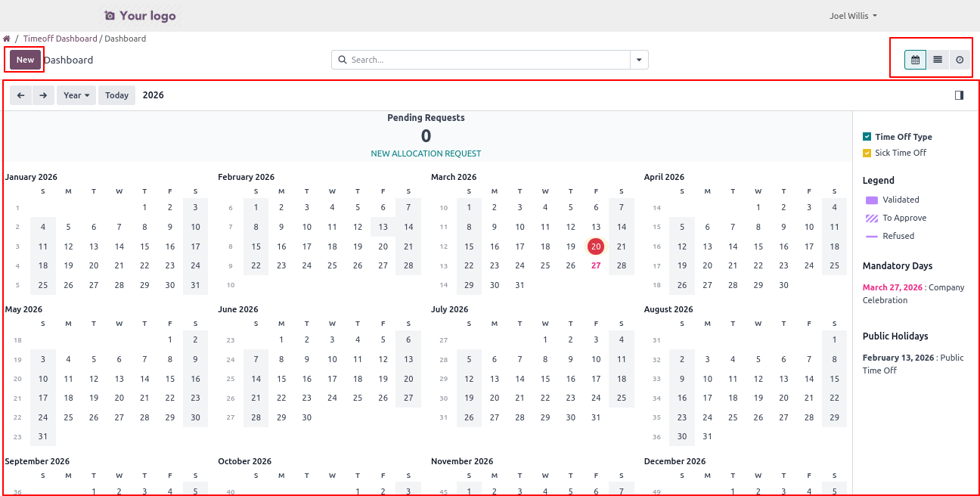
Task: Select March 27 mandatory day
Action: 596,265
